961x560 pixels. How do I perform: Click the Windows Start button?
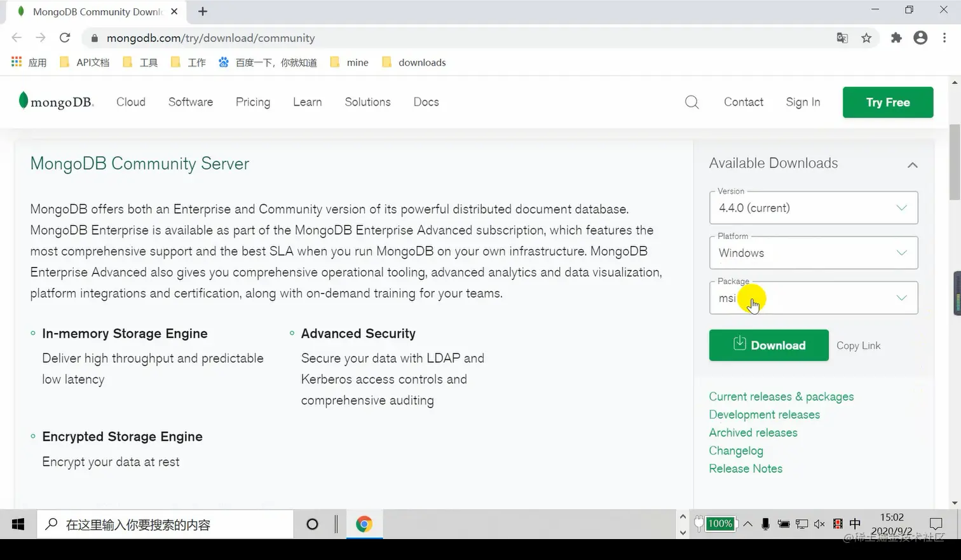click(18, 524)
